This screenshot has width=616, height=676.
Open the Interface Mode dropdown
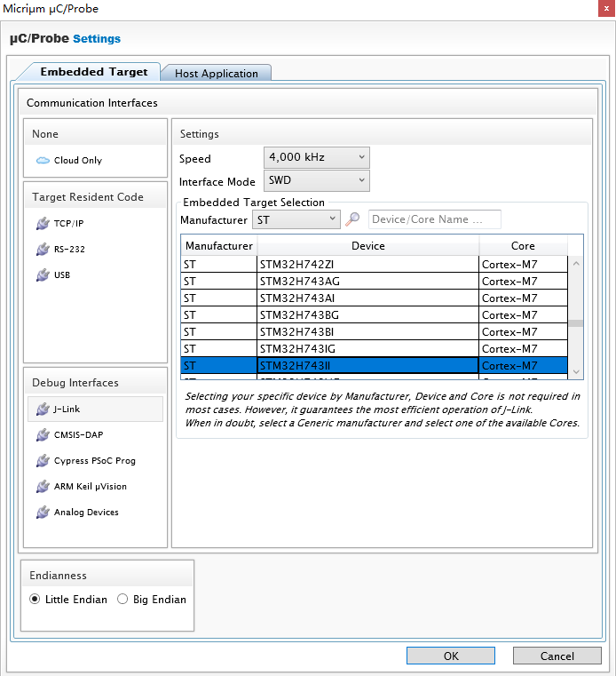click(x=317, y=180)
